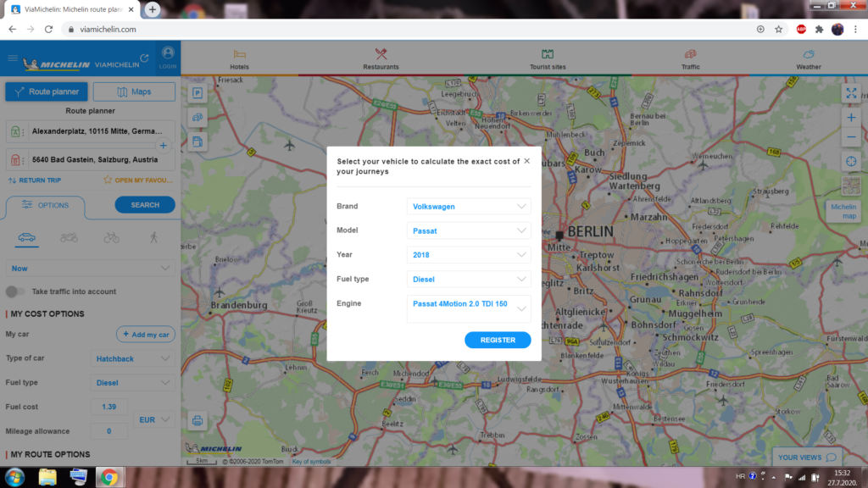Select the motorcycle travel mode icon

[69, 237]
